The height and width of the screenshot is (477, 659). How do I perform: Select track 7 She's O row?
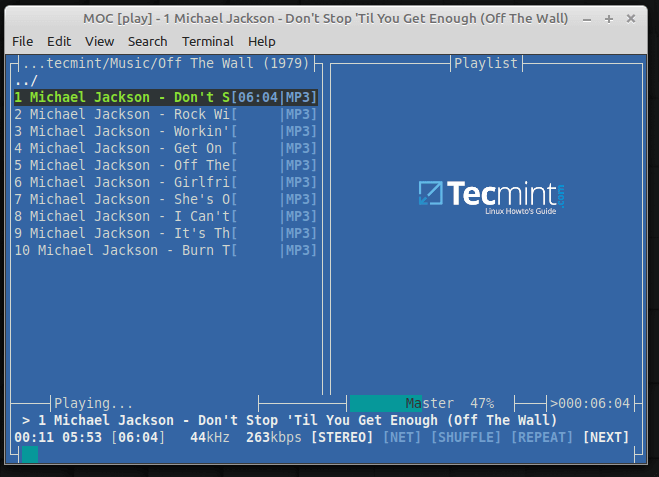click(x=166, y=200)
